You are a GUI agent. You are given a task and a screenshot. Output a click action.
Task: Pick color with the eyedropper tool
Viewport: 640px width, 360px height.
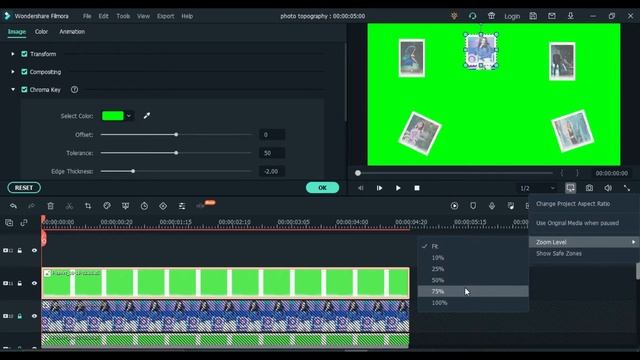coord(147,116)
